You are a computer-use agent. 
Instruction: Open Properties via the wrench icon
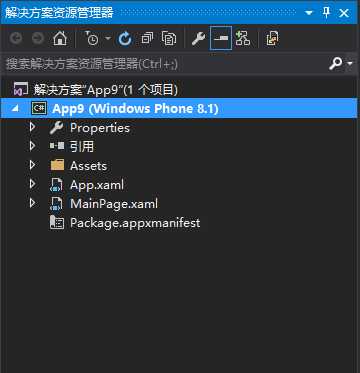pos(198,39)
